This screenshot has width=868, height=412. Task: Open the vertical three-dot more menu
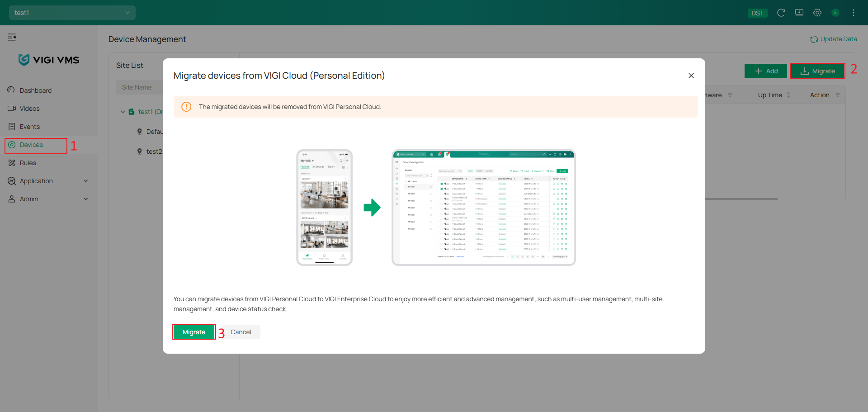tap(854, 13)
